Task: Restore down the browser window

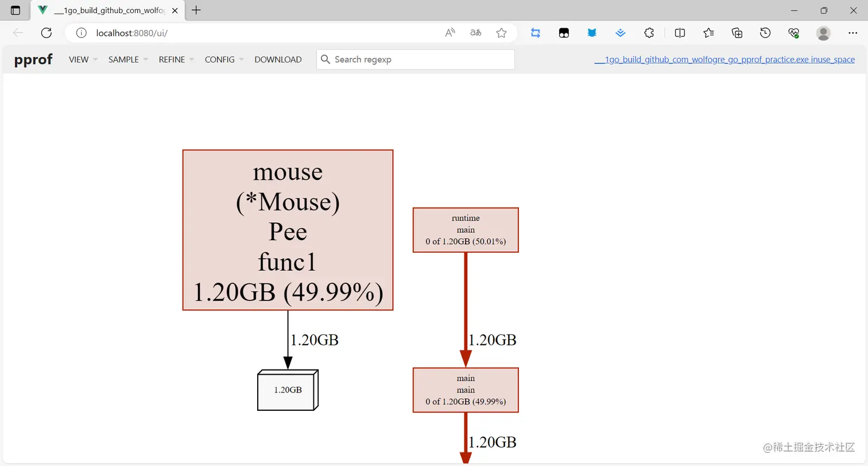Action: 824,10
